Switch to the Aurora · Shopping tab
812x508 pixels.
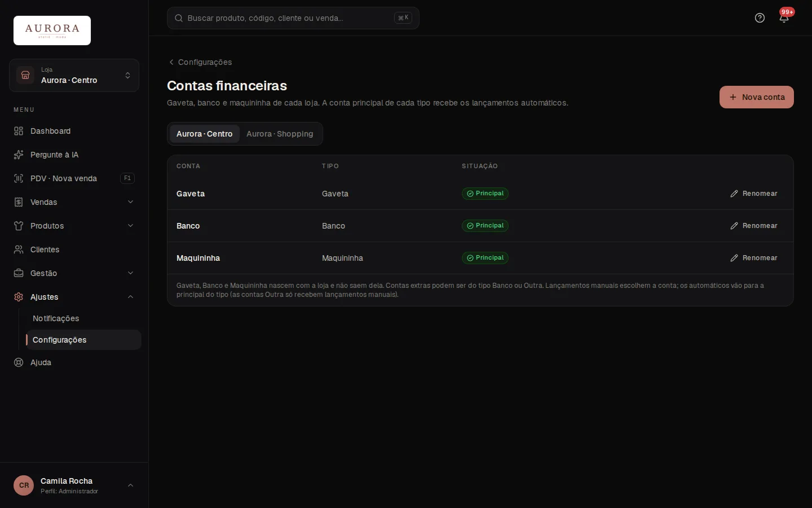click(280, 134)
